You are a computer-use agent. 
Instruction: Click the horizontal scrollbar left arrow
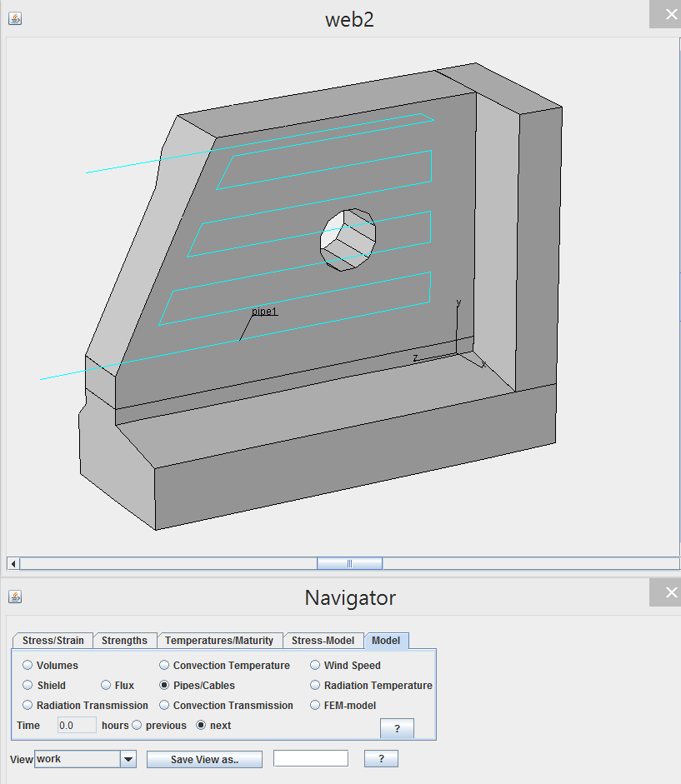(13, 564)
